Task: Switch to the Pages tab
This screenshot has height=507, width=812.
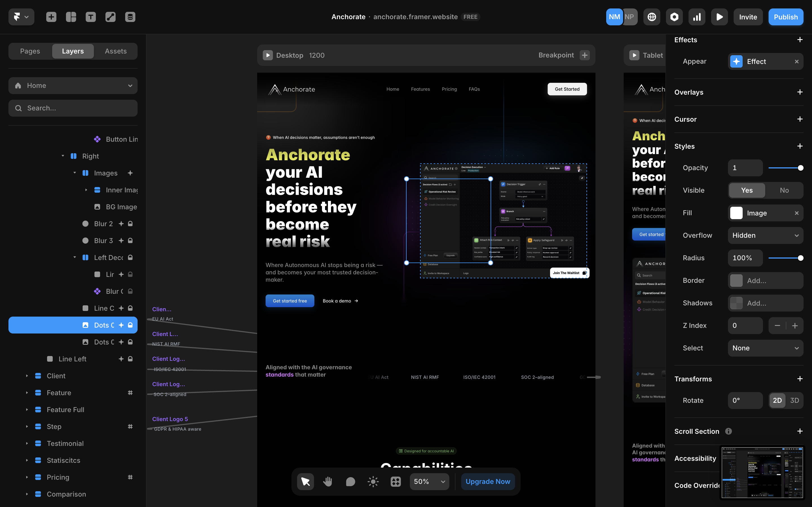Action: [x=30, y=51]
